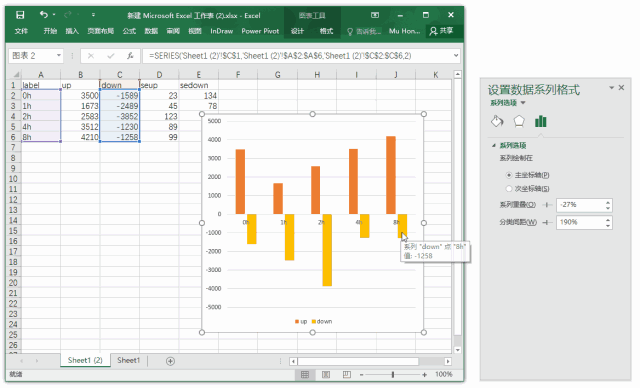Open the Undo history dropdown arrow

[x=54, y=15]
